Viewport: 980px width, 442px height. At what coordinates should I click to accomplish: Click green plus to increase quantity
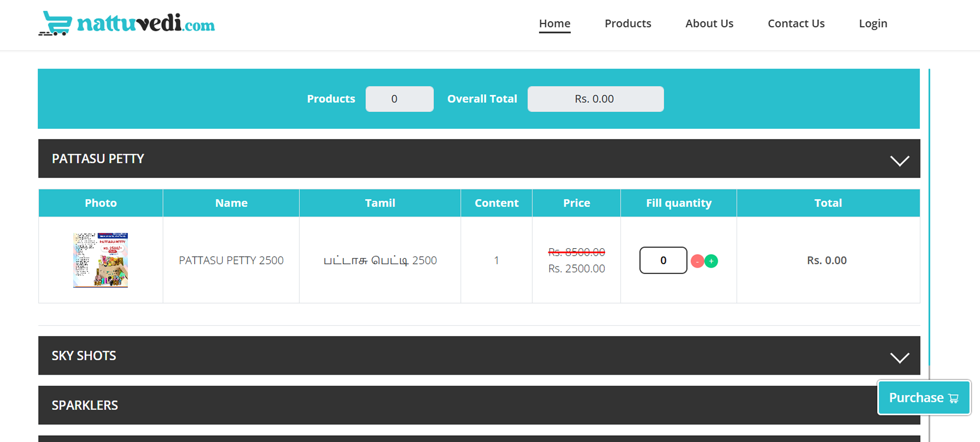(711, 261)
